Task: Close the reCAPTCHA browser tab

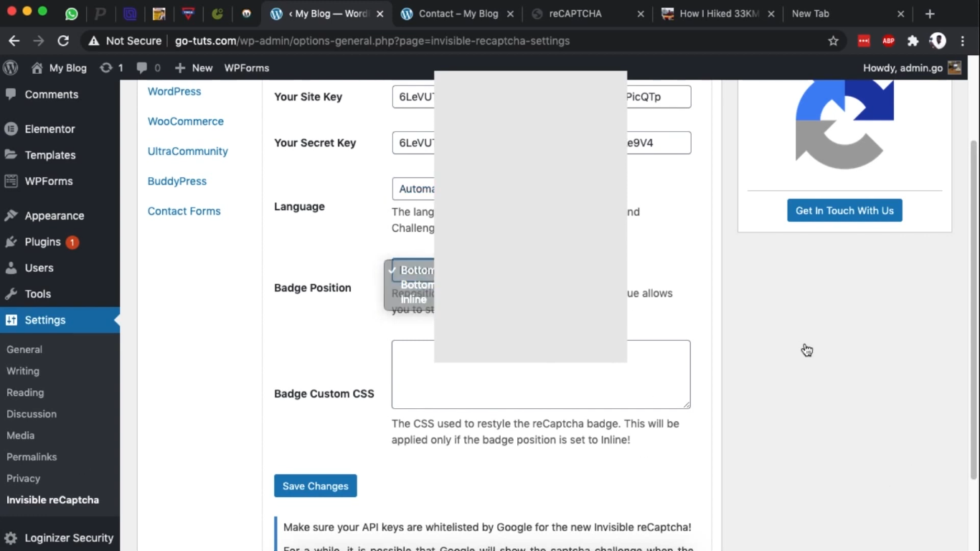Action: (x=641, y=14)
